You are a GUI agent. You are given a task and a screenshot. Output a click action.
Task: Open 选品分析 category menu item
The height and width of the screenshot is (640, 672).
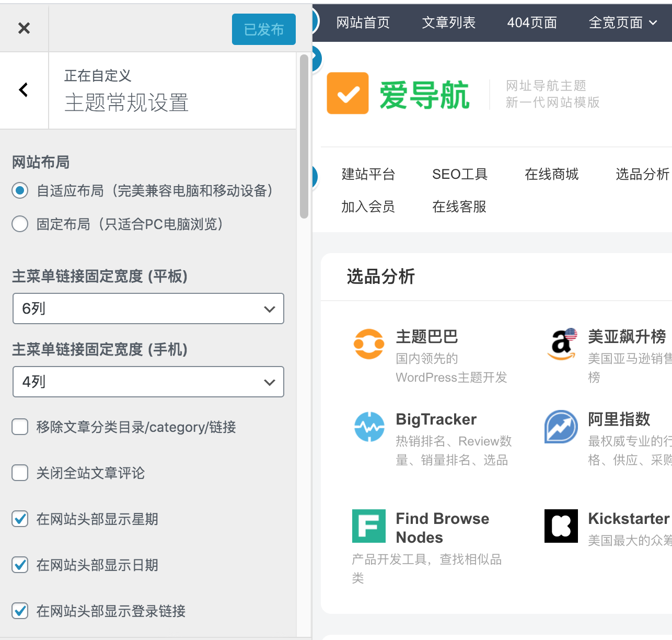pyautogui.click(x=643, y=174)
